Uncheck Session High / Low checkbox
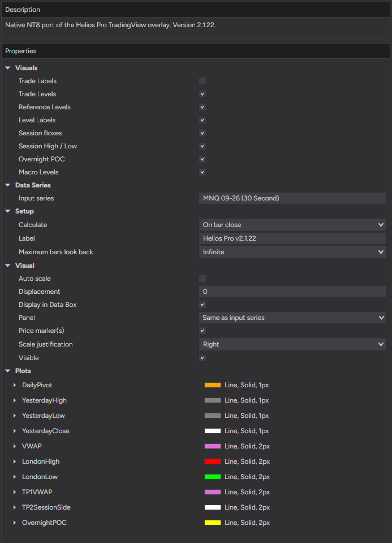The width and height of the screenshot is (392, 543). 203,146
